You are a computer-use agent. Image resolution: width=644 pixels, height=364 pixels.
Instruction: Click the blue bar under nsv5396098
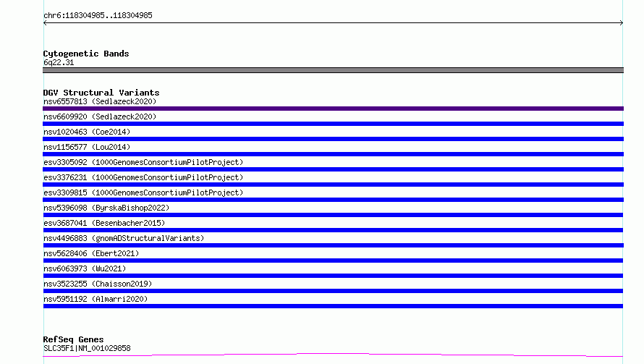[333, 215]
